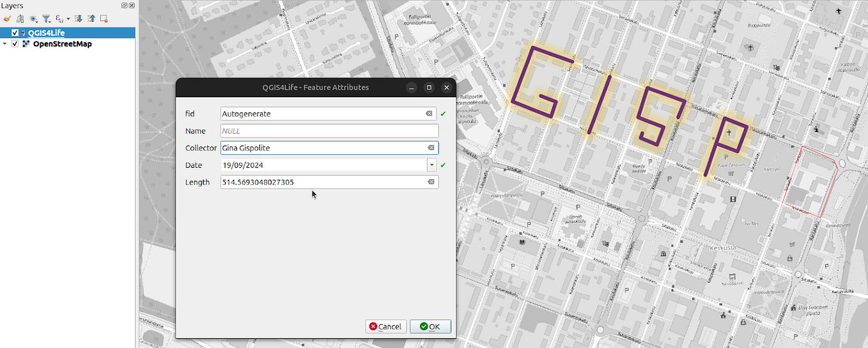
Task: Click the green check beside fid field
Action: [x=443, y=114]
